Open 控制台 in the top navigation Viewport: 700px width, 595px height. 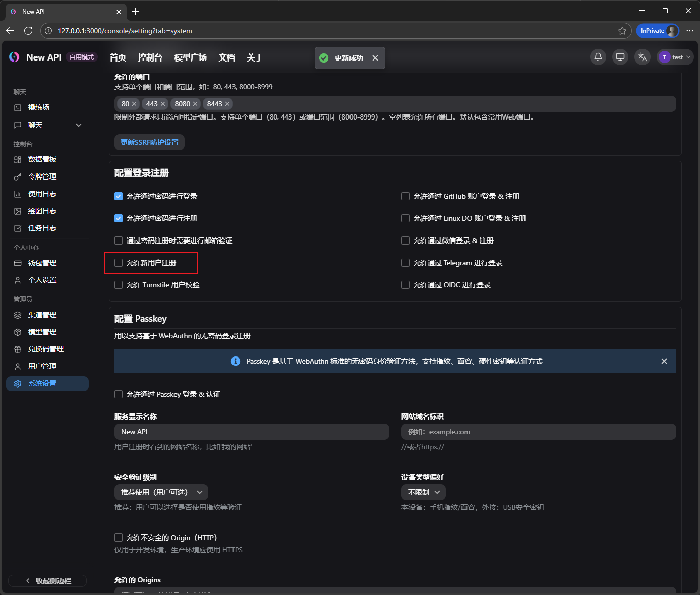point(150,57)
